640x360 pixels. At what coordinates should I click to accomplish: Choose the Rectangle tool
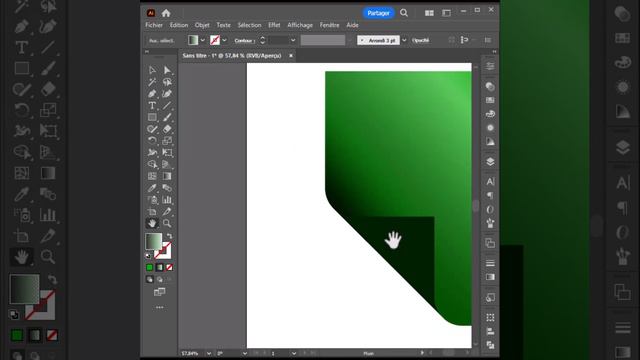click(152, 118)
